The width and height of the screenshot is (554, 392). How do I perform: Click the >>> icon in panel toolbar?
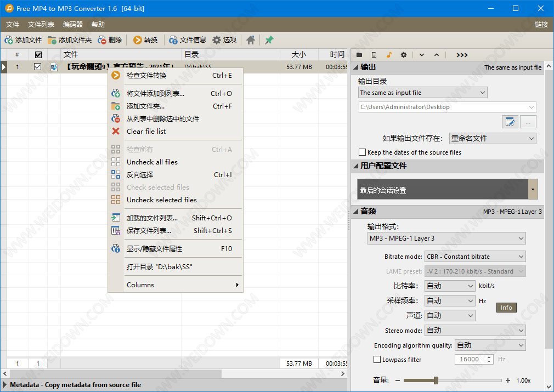pos(462,55)
